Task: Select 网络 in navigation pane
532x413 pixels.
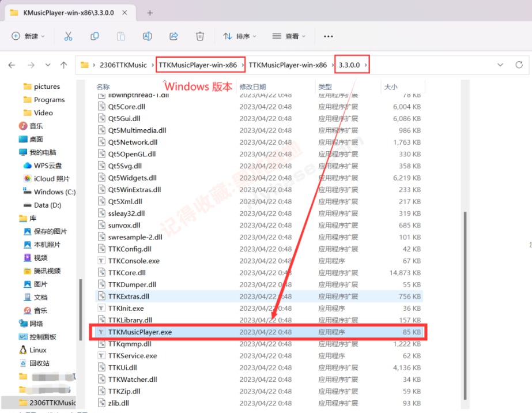Action: coord(36,324)
